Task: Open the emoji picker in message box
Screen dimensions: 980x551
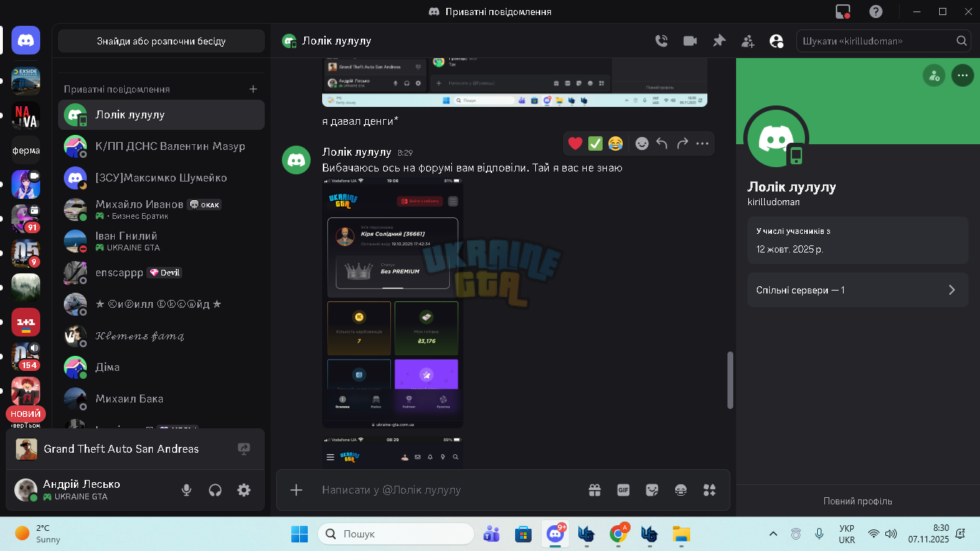Action: tap(681, 490)
